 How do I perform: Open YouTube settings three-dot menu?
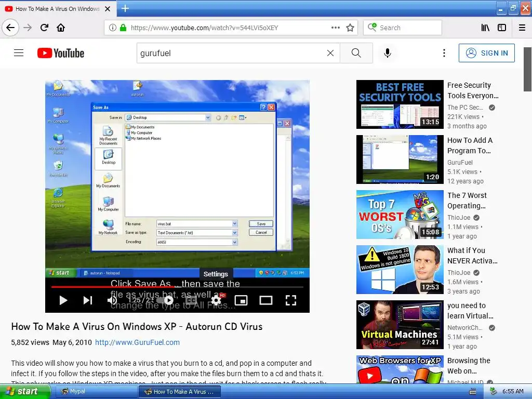tap(444, 53)
